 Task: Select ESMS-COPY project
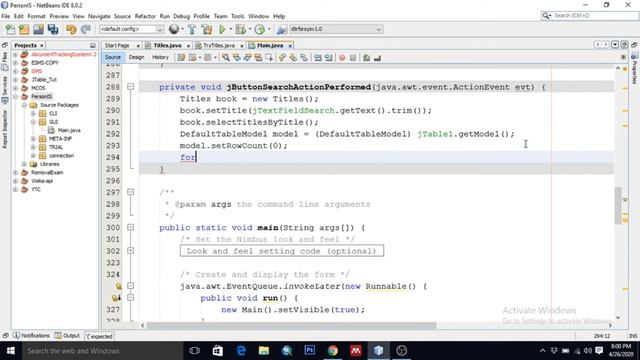pos(44,62)
